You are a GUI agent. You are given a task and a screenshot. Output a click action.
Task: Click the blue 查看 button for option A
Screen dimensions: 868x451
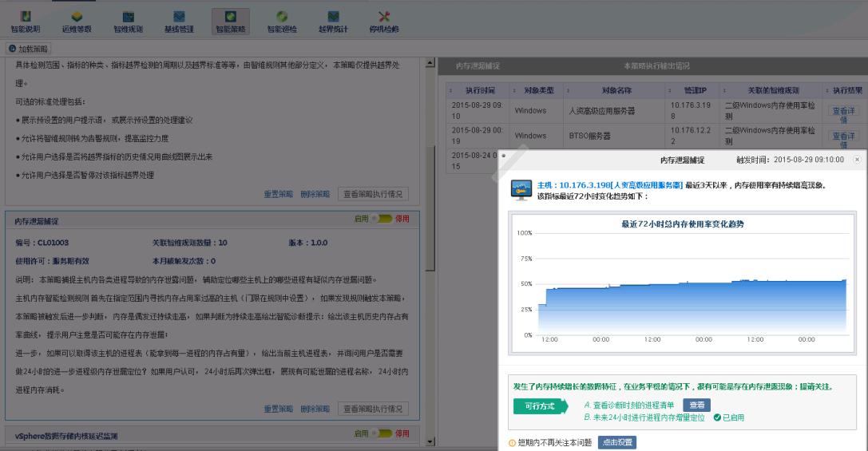696,406
